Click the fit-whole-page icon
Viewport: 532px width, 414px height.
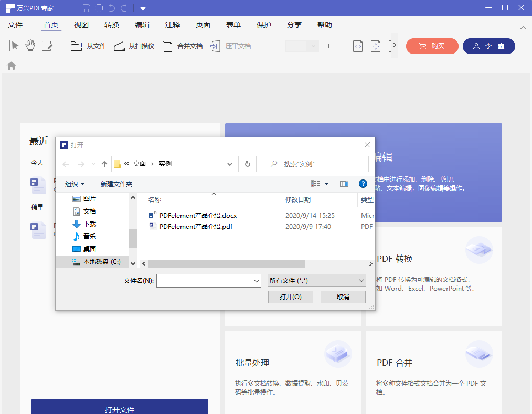(x=376, y=46)
